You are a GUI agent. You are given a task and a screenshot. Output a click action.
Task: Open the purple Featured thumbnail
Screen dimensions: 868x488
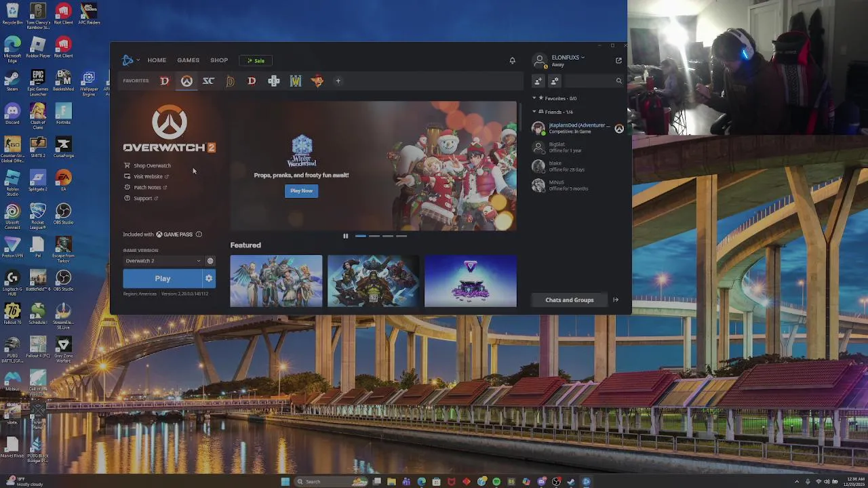pos(470,281)
